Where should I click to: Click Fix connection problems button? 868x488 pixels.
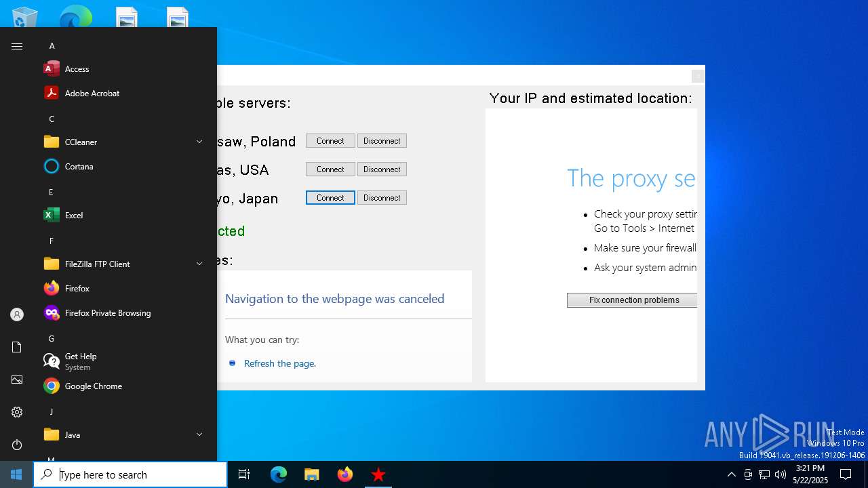click(x=632, y=300)
